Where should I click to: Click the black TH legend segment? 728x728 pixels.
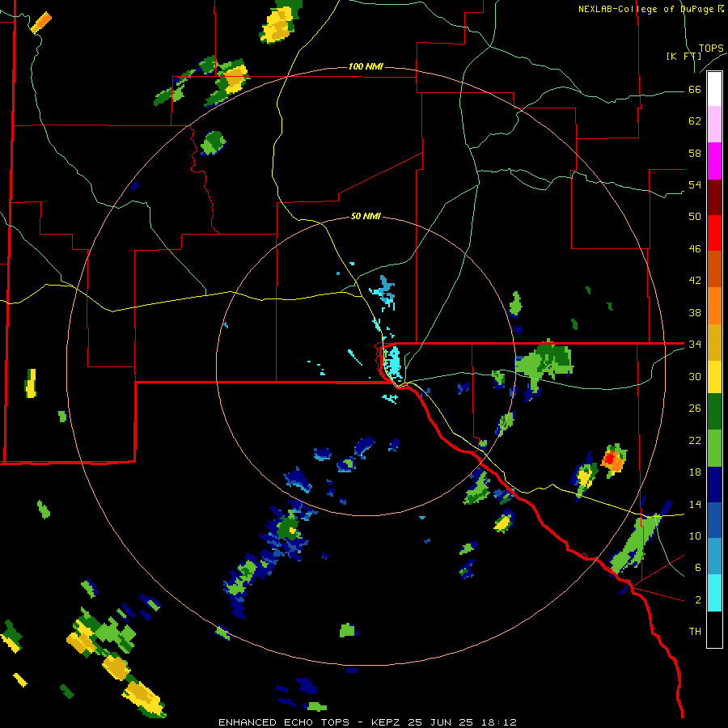(714, 629)
